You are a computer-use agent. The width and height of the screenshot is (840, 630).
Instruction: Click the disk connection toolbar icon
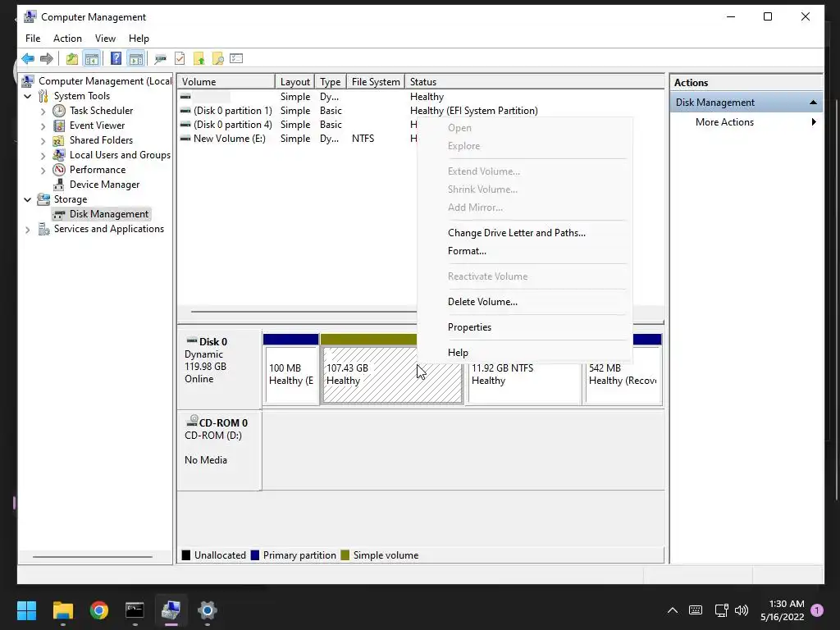click(x=160, y=58)
